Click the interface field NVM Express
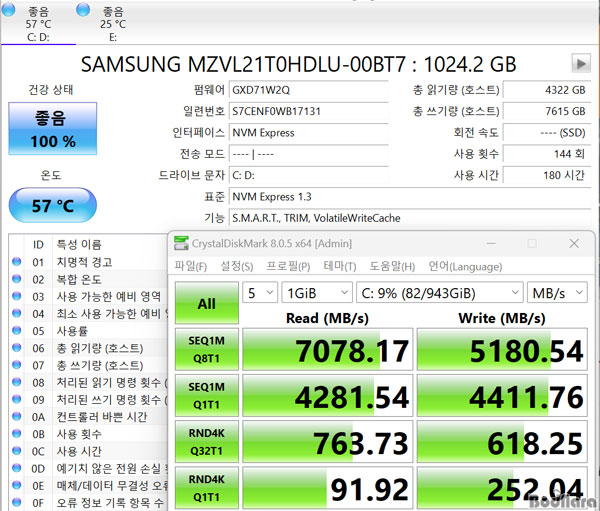This screenshot has width=600, height=511. (309, 133)
